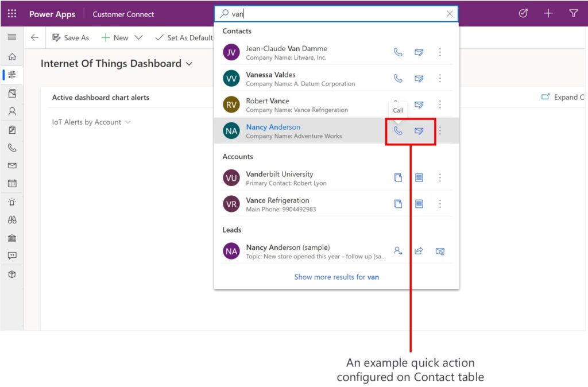Select Phone Calls in the left sidebar
This screenshot has width=588, height=387.
tap(11, 148)
